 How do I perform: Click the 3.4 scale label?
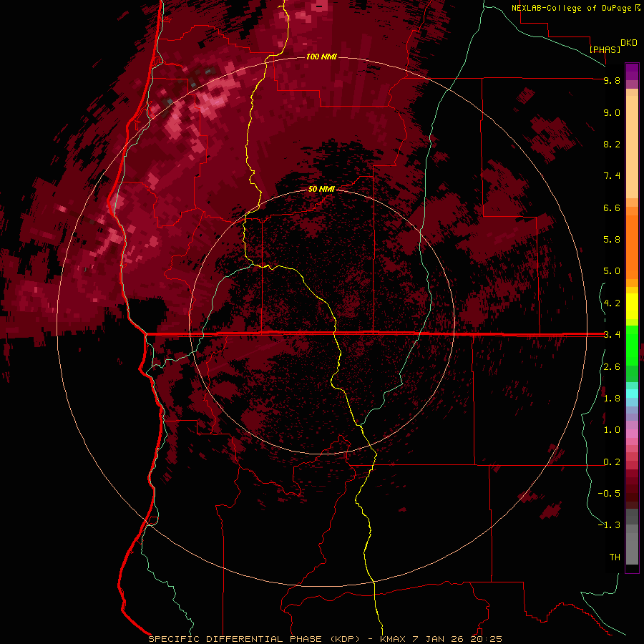612,335
